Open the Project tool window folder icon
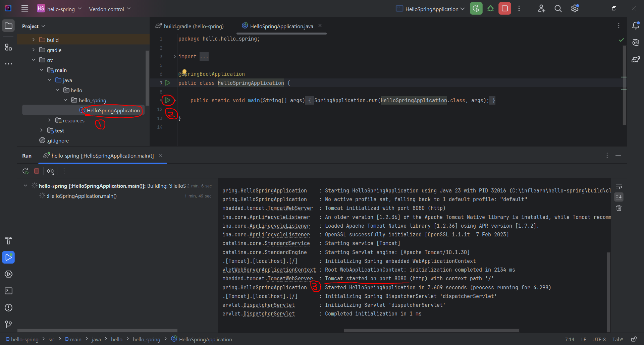Image resolution: width=644 pixels, height=345 pixels. point(8,26)
